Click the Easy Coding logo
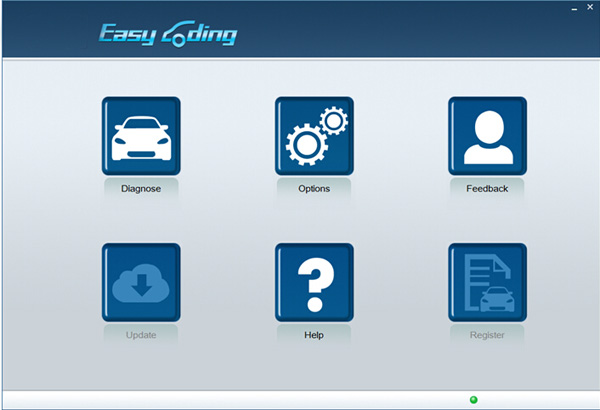 pyautogui.click(x=167, y=35)
